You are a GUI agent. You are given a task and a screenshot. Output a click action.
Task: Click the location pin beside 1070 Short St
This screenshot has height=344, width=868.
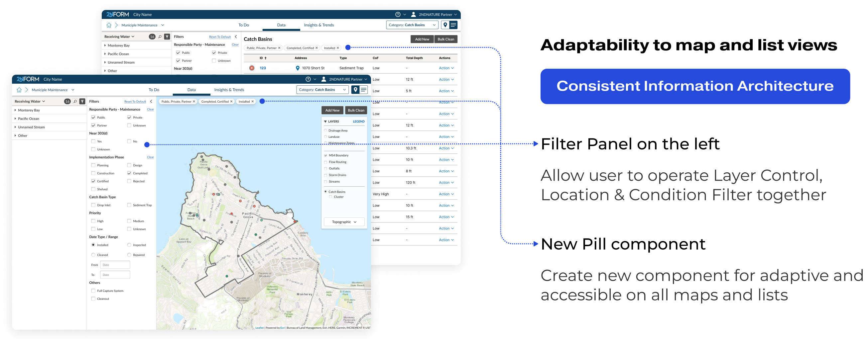pyautogui.click(x=298, y=68)
